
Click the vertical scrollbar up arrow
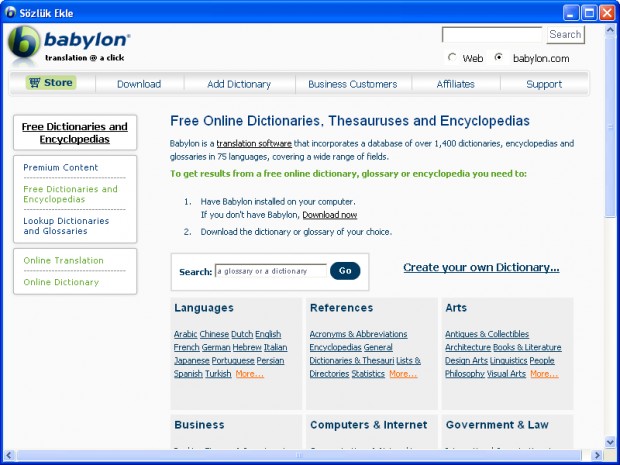pos(610,30)
